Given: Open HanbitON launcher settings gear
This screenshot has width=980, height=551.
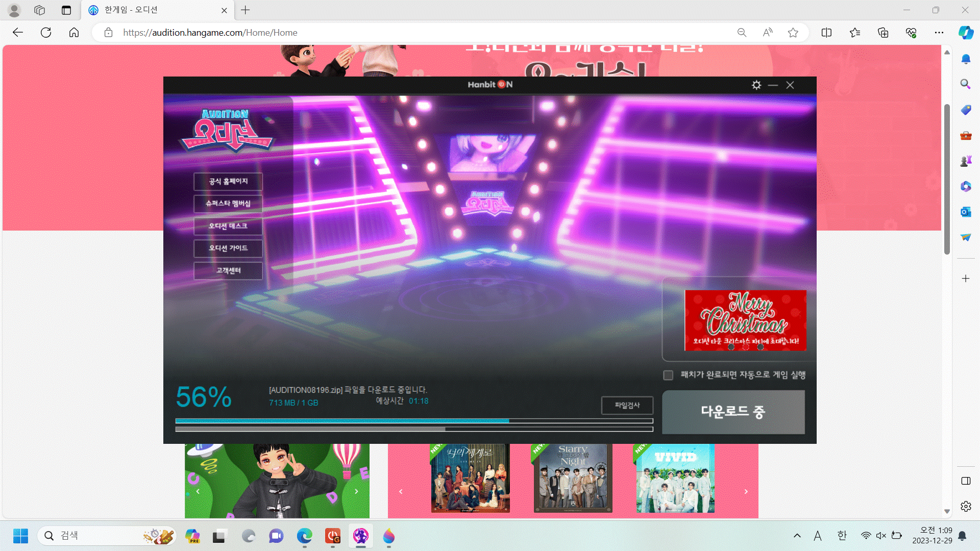Looking at the screenshot, I should point(756,85).
